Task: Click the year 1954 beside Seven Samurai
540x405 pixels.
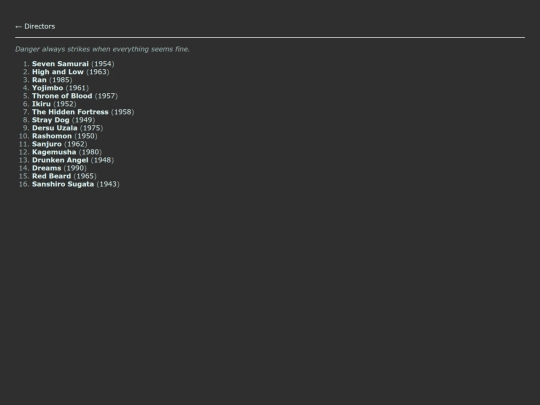Action: coord(103,64)
